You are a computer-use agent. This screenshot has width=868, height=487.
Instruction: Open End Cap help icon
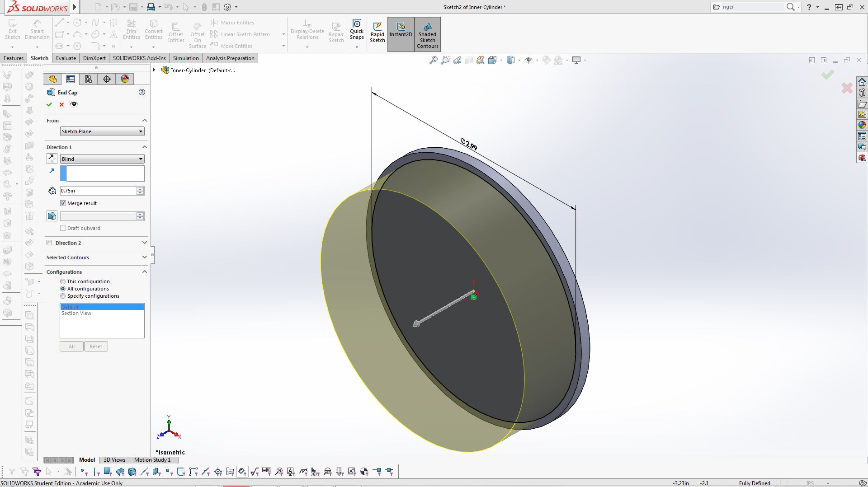pyautogui.click(x=142, y=92)
